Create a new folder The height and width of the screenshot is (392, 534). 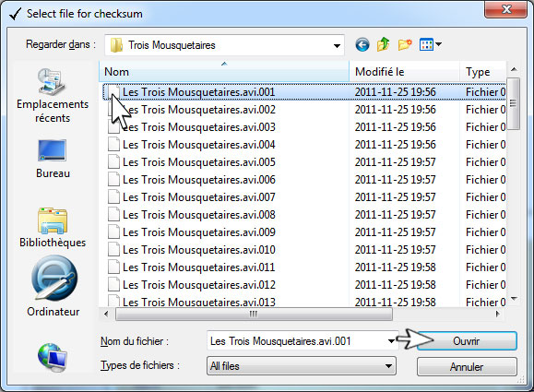tap(405, 44)
